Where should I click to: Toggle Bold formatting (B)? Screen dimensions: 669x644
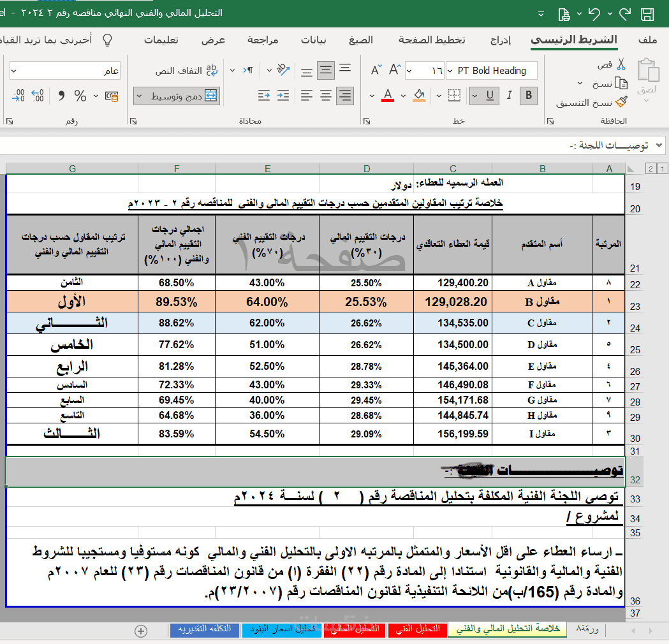click(x=529, y=95)
